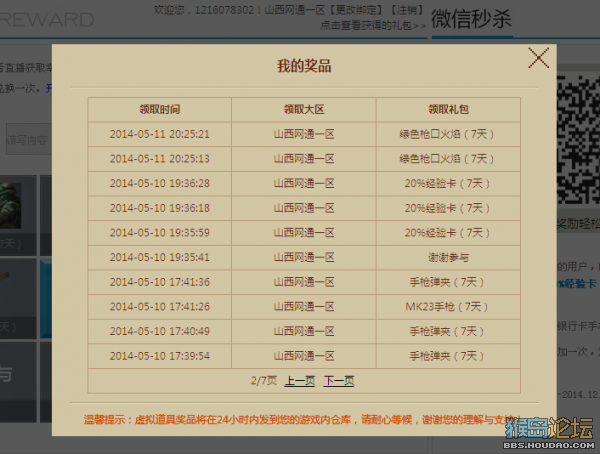Go to previous page via 上一页

tap(300, 381)
